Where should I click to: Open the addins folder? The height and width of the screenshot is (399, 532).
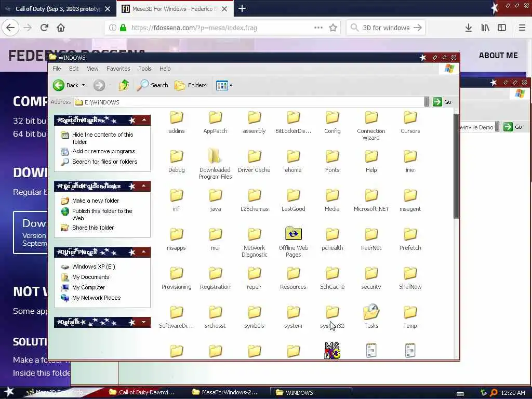click(x=177, y=122)
